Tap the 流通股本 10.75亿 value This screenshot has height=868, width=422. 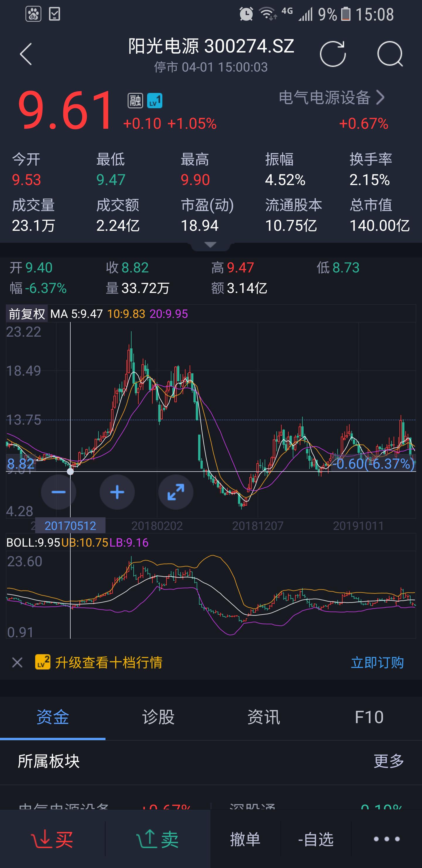point(291,226)
